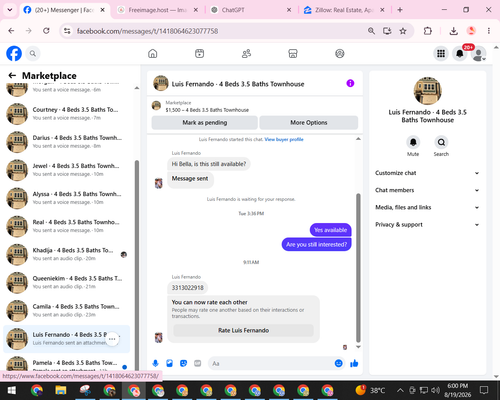
Task: Open Jewel's townhouse conversation
Action: pyautogui.click(x=67, y=170)
